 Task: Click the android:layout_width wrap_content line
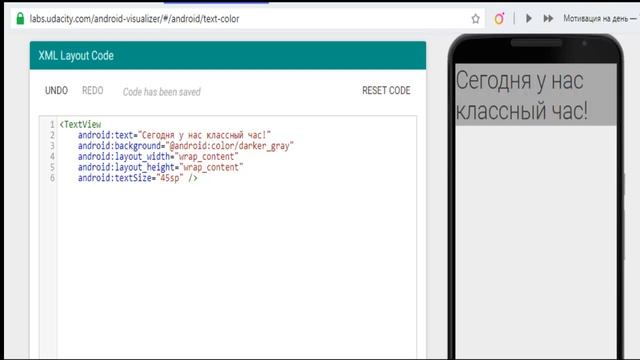pyautogui.click(x=158, y=156)
